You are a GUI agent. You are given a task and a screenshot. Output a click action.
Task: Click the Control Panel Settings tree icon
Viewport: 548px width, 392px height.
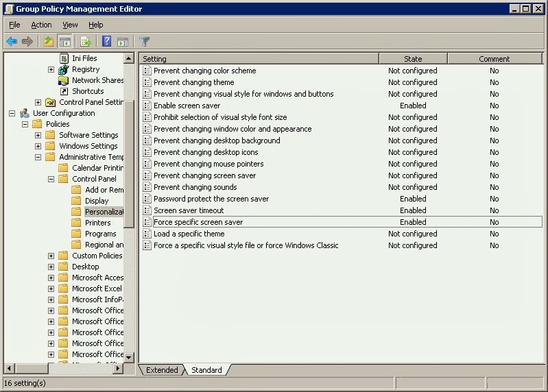click(x=51, y=103)
